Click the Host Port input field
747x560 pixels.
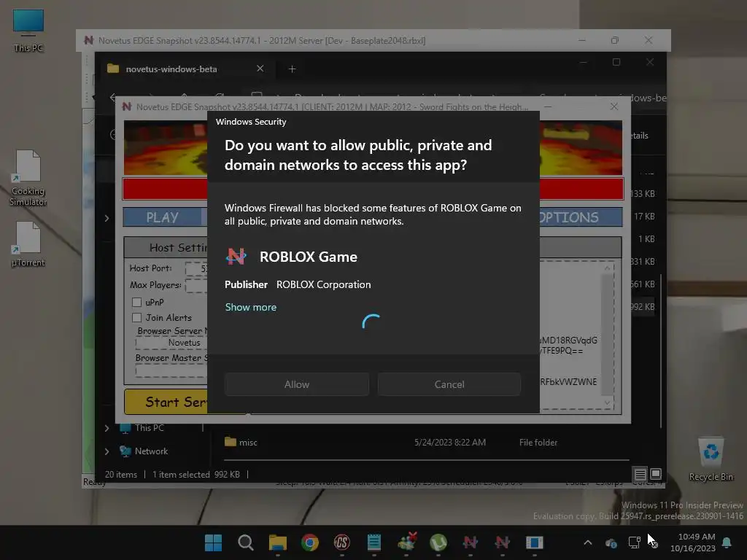coord(196,268)
